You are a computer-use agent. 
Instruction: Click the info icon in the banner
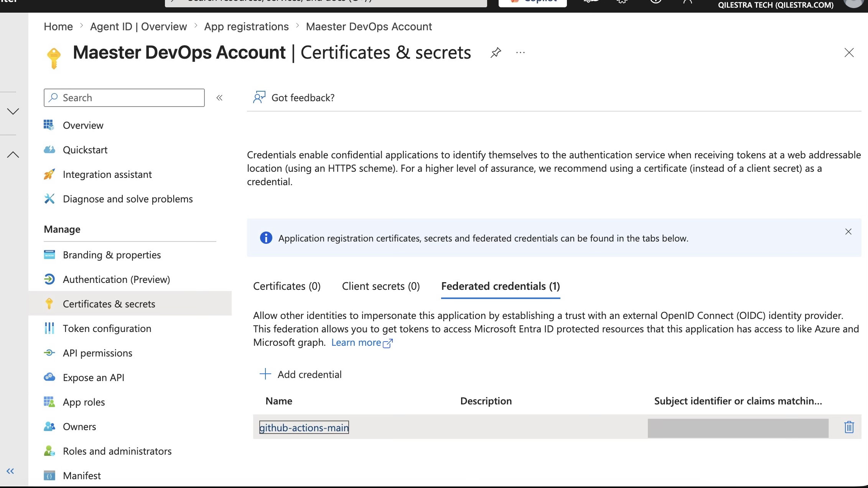(x=266, y=238)
